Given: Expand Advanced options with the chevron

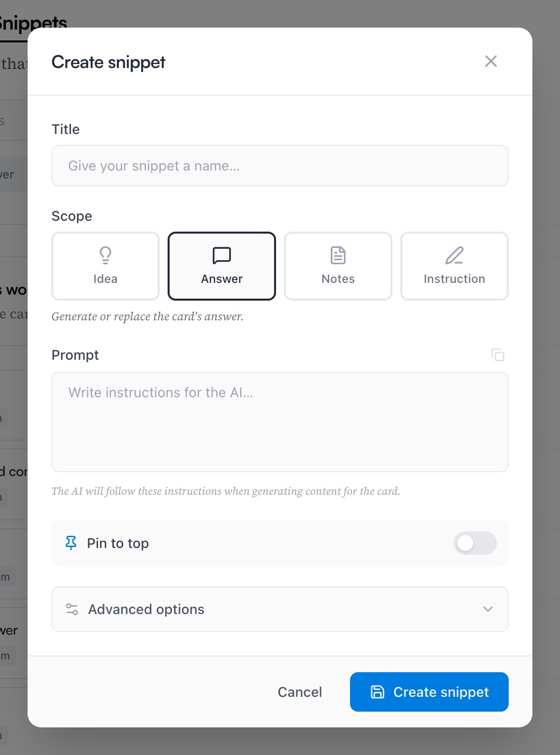Looking at the screenshot, I should point(488,609).
